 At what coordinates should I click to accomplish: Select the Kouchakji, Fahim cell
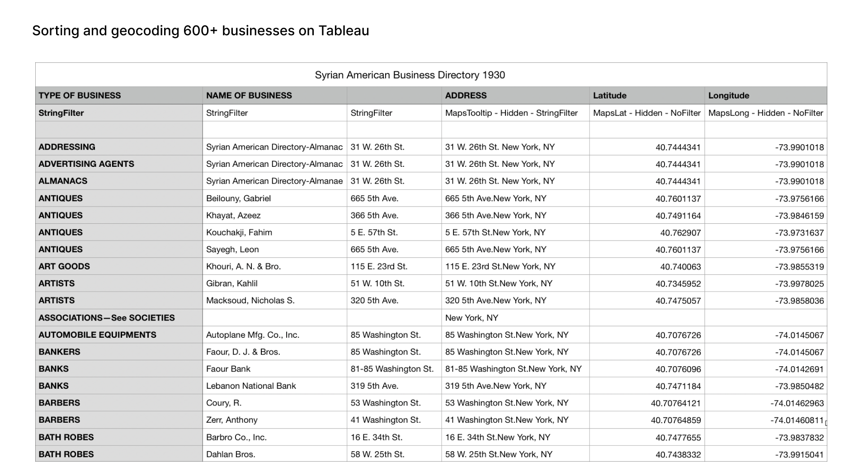point(239,232)
